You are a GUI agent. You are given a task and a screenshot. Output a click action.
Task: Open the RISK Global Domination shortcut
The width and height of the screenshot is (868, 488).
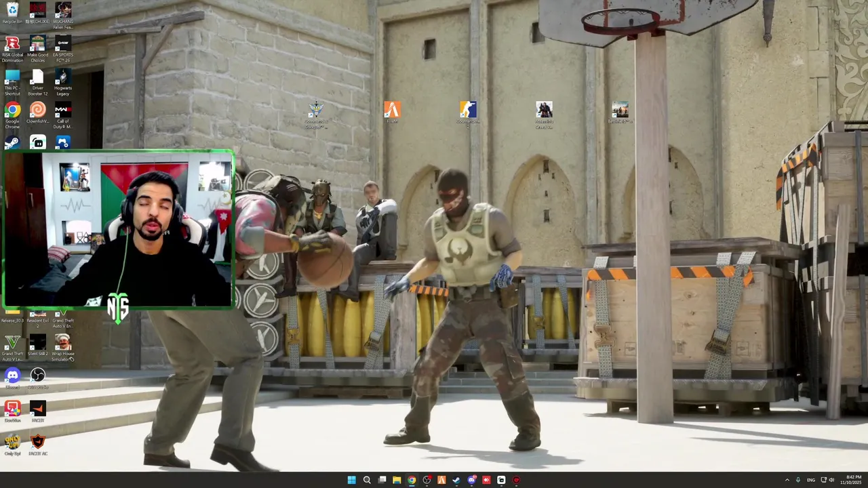12,49
